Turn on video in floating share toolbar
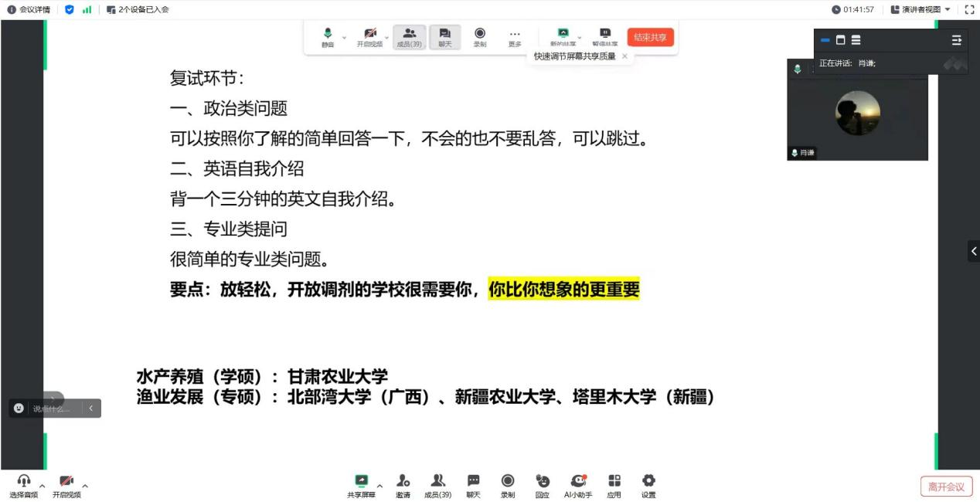The image size is (980, 502). pos(369,36)
